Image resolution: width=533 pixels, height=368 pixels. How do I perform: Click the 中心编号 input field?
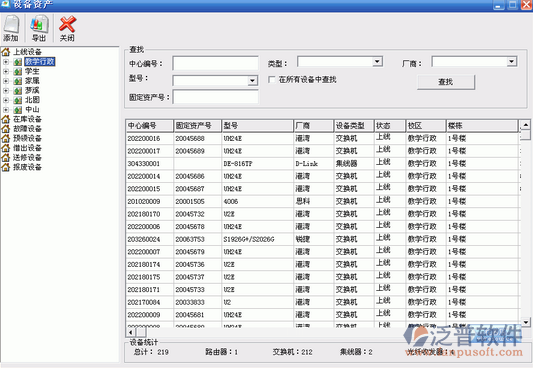216,63
